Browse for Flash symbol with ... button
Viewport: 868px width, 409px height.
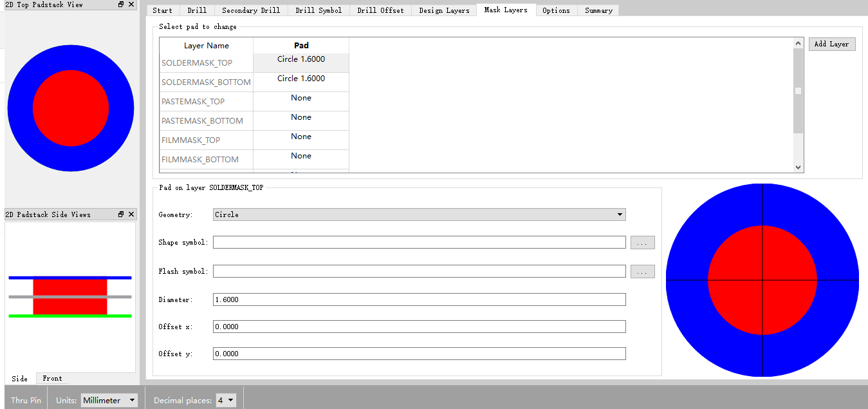coord(643,272)
